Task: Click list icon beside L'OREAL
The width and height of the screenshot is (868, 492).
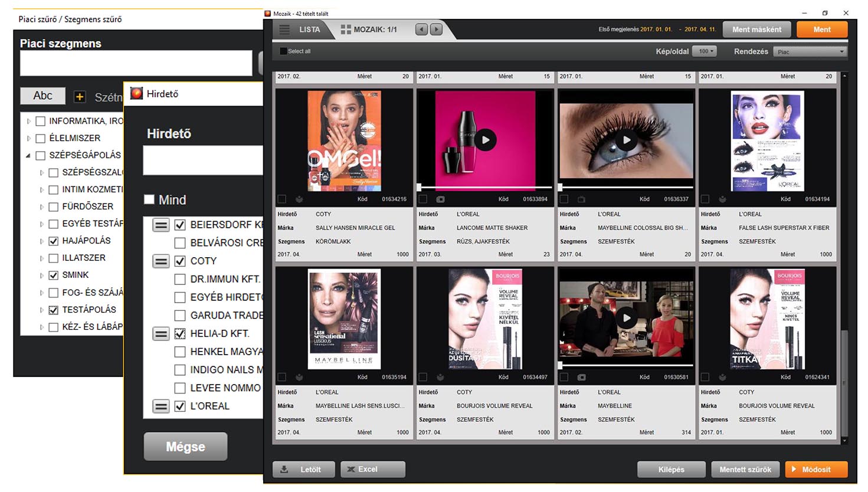Action: coord(161,406)
